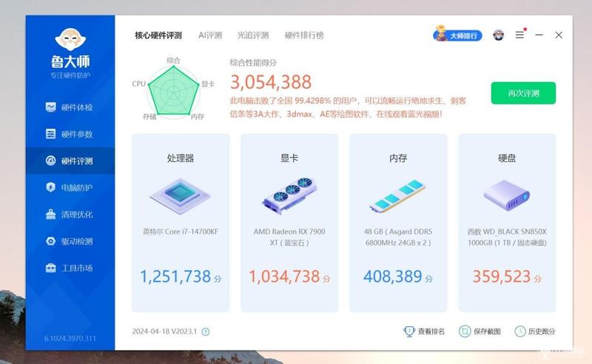Click 保存截图 link

[480, 331]
